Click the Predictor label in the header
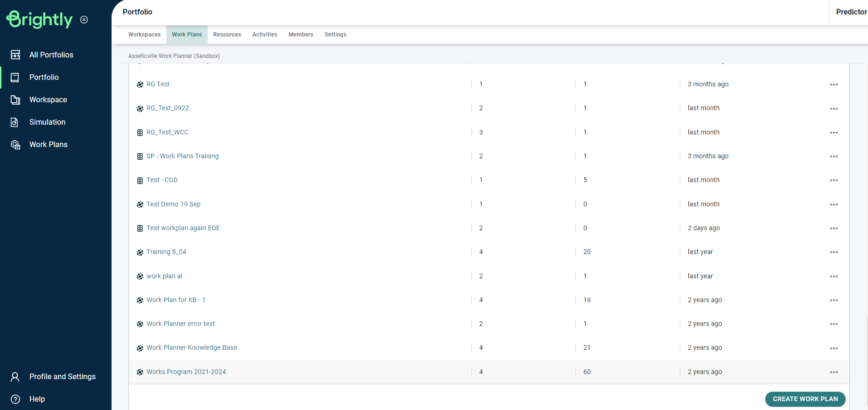The height and width of the screenshot is (410, 868). [851, 12]
